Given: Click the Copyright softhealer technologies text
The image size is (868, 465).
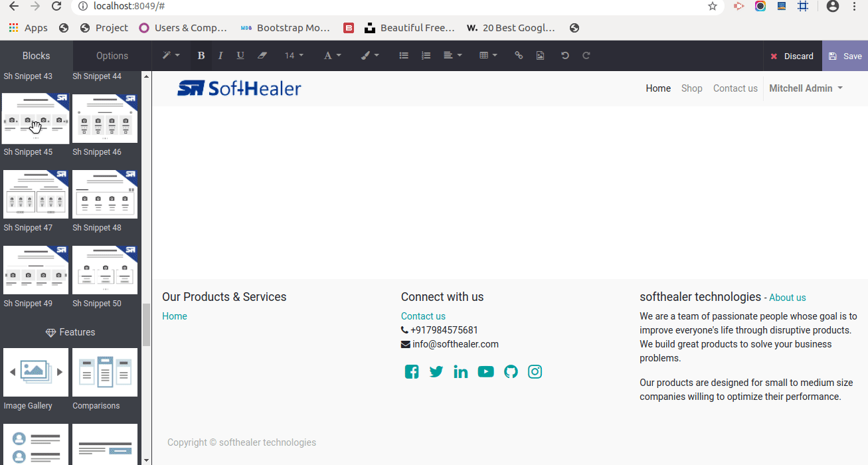Looking at the screenshot, I should [242, 442].
